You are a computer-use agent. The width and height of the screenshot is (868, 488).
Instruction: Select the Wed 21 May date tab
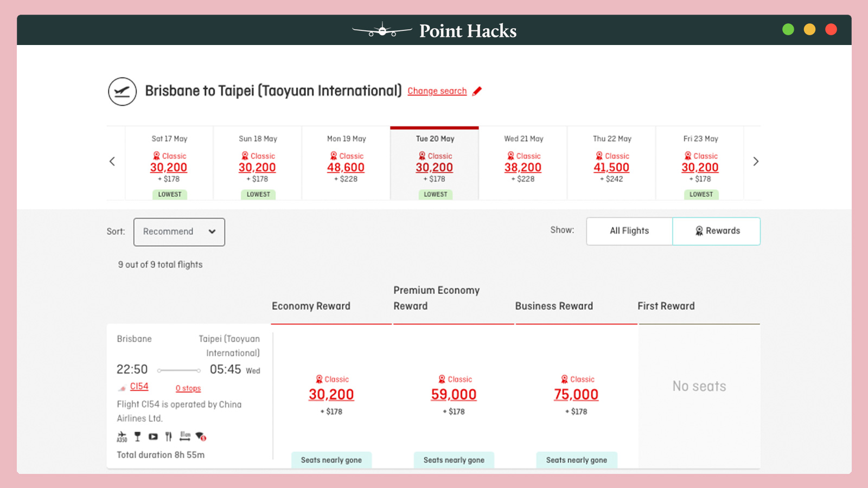(523, 164)
